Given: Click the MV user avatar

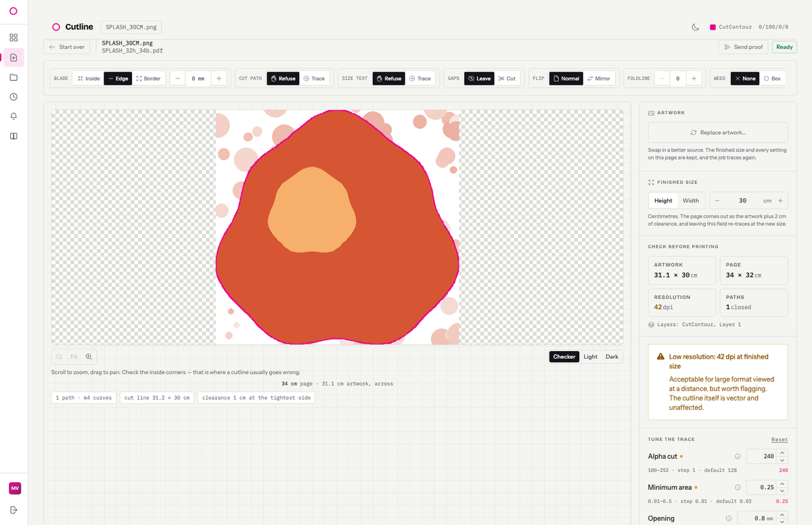Looking at the screenshot, I should [x=14, y=488].
